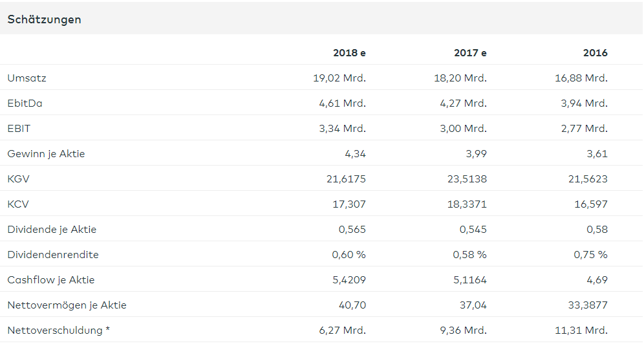Select the EbitDa row label

tap(25, 103)
